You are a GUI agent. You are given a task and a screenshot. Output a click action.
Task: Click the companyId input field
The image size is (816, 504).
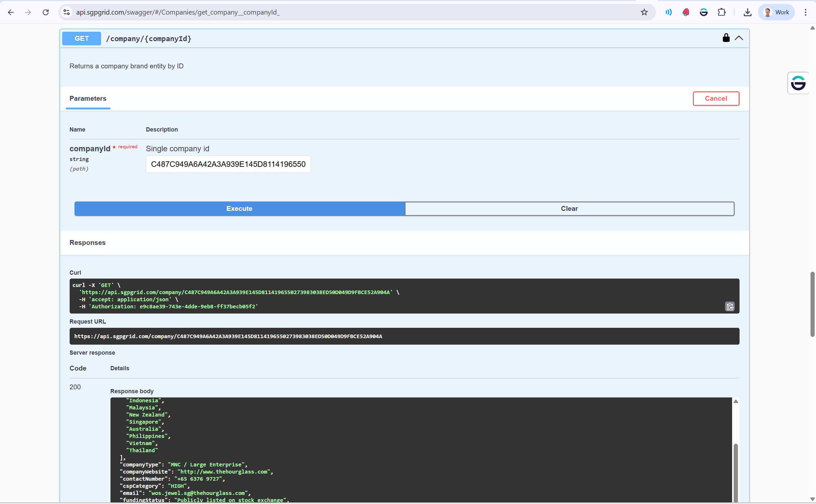tap(228, 164)
